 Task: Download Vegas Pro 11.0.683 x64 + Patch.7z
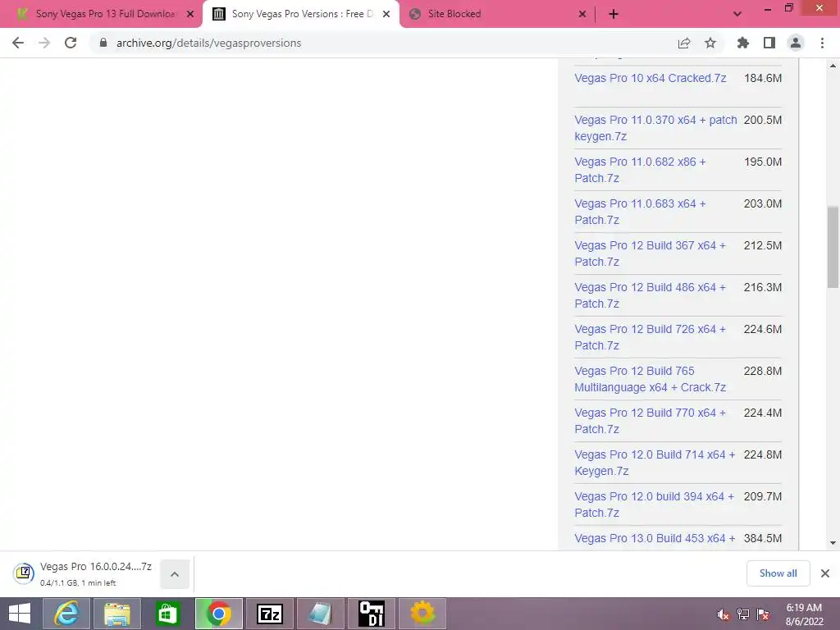(x=640, y=212)
